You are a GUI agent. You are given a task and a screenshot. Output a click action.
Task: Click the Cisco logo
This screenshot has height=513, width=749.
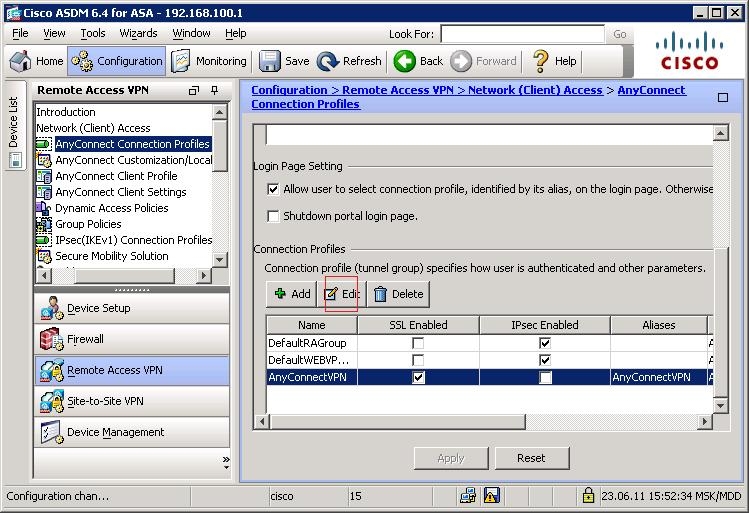click(x=689, y=51)
